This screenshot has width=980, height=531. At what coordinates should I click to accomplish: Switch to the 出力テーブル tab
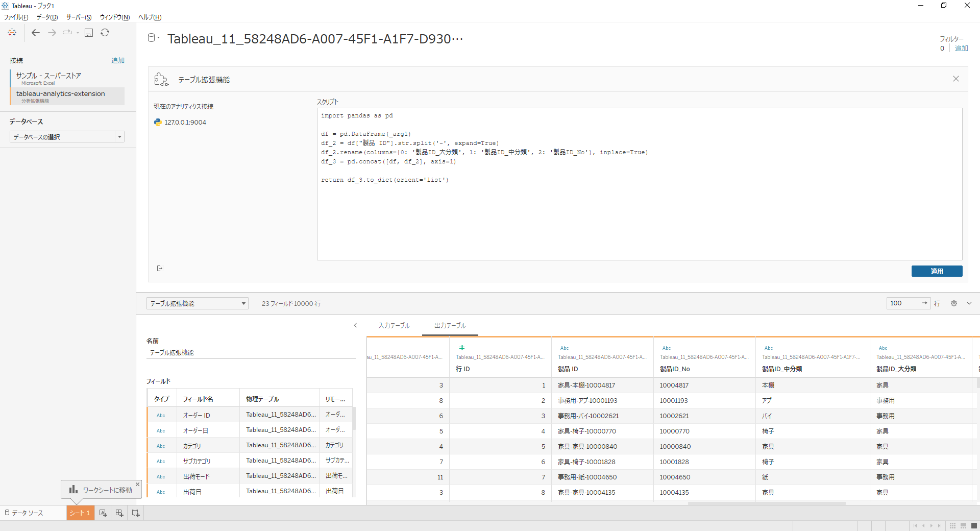pyautogui.click(x=450, y=326)
